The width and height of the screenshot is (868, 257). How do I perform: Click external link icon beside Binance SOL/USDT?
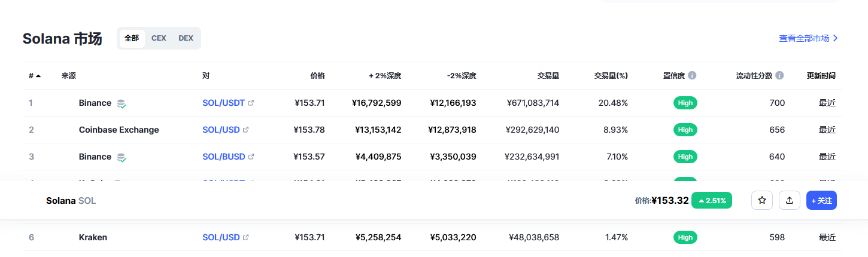click(251, 103)
